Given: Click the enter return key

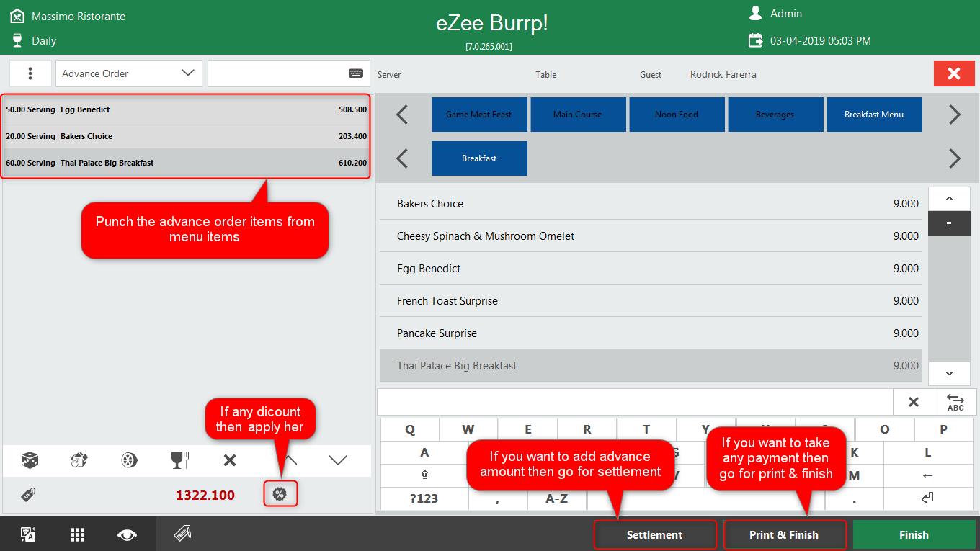Looking at the screenshot, I should tap(928, 498).
